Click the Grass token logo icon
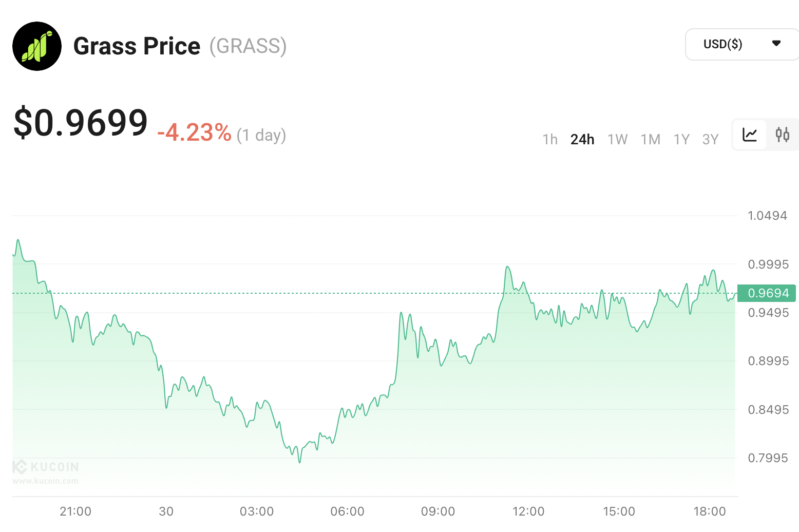The image size is (799, 532). (37, 46)
